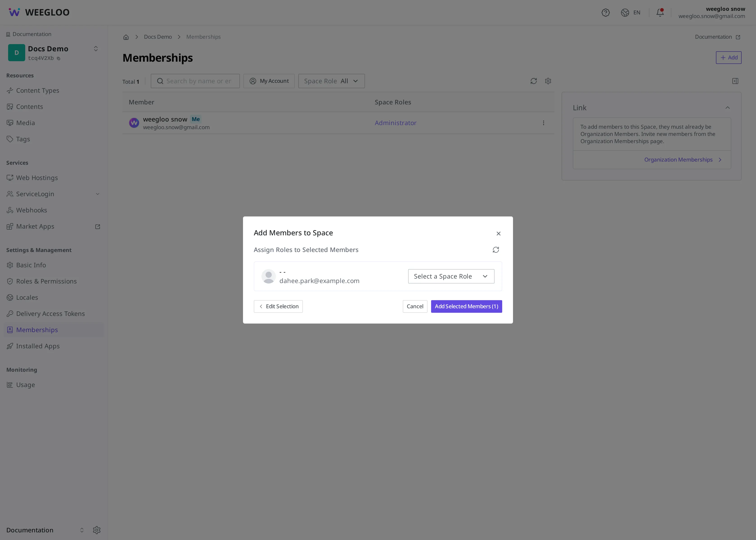Viewport: 756px width, 540px height.
Task: Open the notifications bell icon
Action: tap(660, 13)
